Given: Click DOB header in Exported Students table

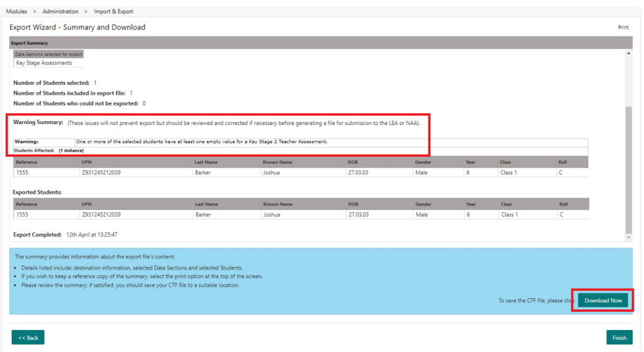Looking at the screenshot, I should 353,205.
